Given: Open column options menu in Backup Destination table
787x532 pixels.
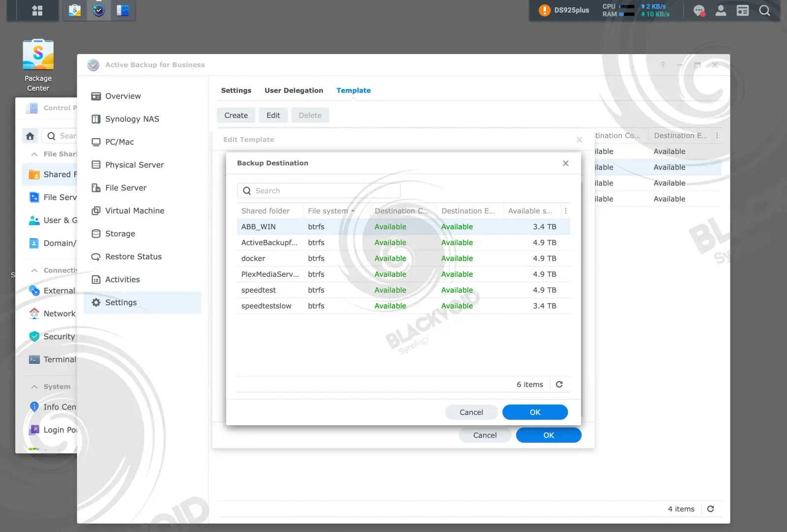Looking at the screenshot, I should point(566,211).
